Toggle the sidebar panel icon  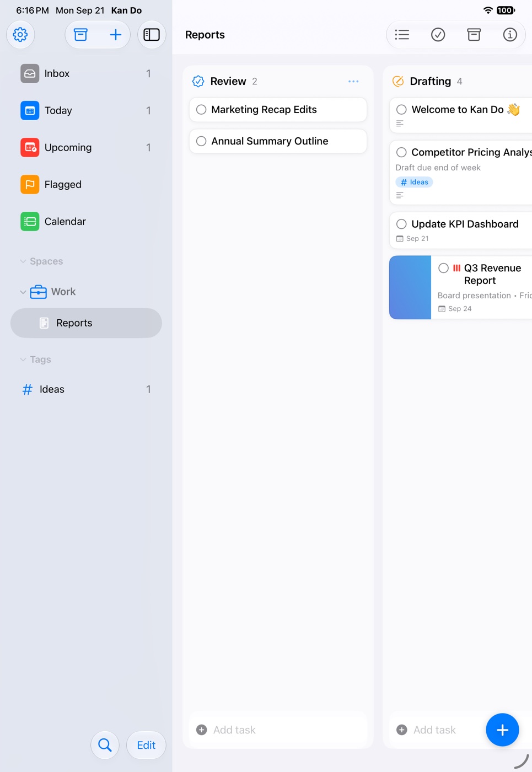coord(152,35)
